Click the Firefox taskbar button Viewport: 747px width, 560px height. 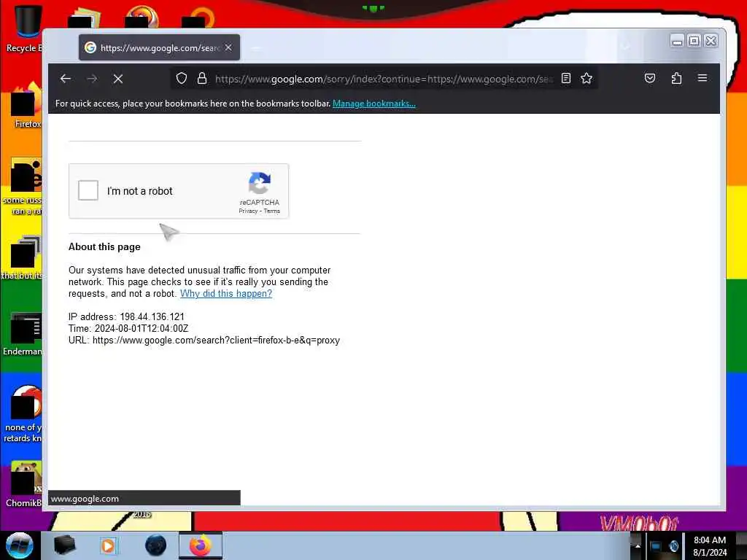tap(201, 545)
